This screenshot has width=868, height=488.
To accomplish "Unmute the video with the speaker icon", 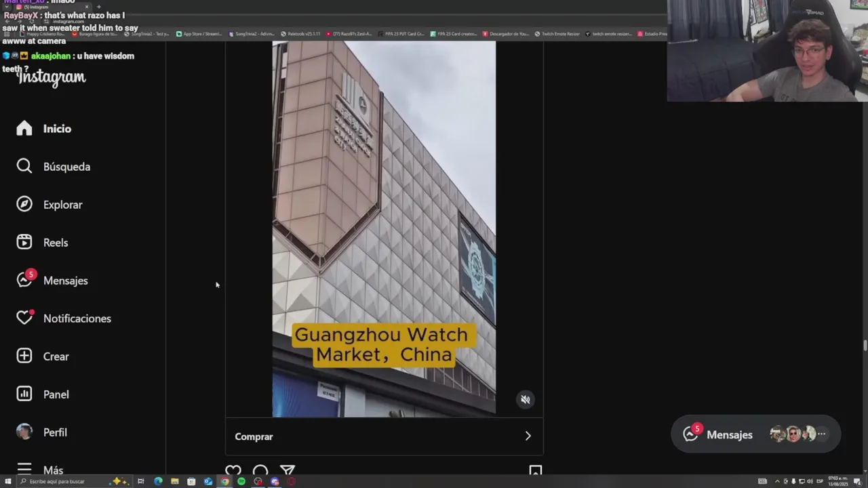I will tap(525, 400).
